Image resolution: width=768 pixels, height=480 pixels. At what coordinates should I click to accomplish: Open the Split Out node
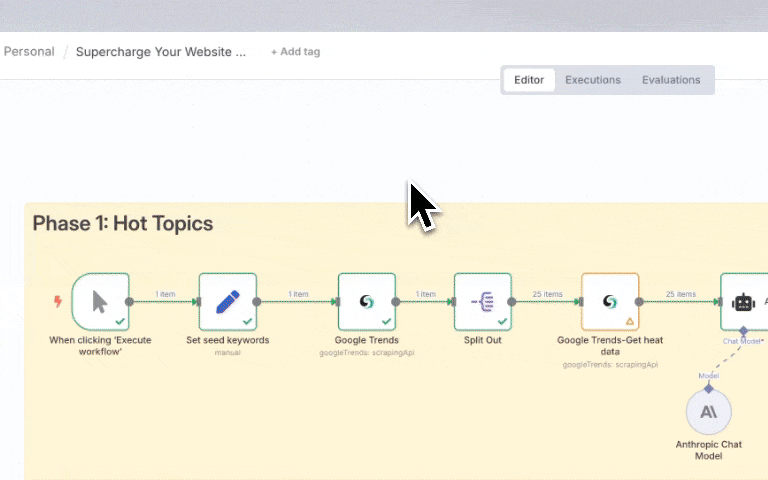click(483, 302)
